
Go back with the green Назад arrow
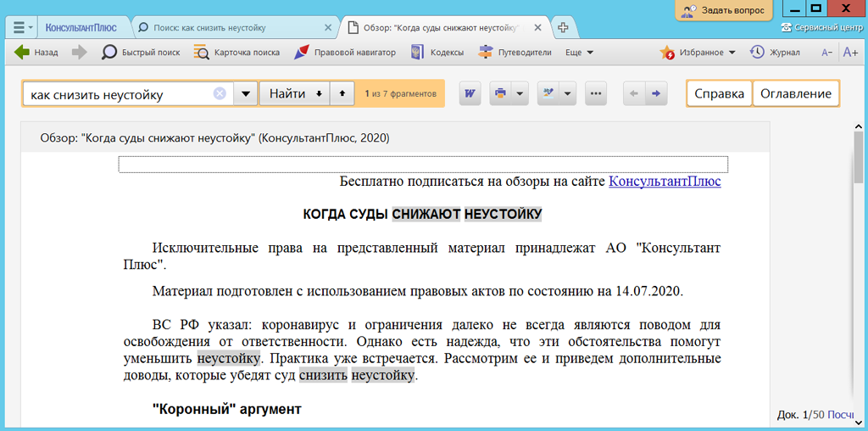click(36, 53)
